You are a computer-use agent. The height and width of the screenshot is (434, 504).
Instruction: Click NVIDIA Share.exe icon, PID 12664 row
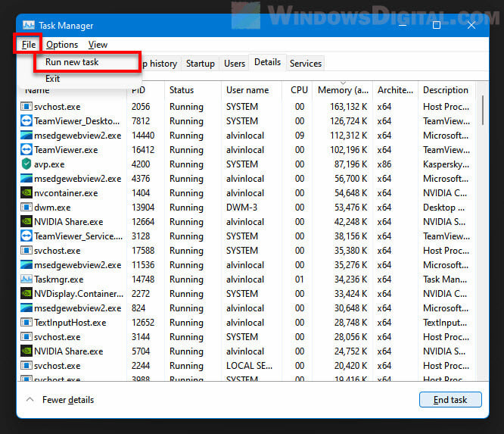tap(26, 222)
